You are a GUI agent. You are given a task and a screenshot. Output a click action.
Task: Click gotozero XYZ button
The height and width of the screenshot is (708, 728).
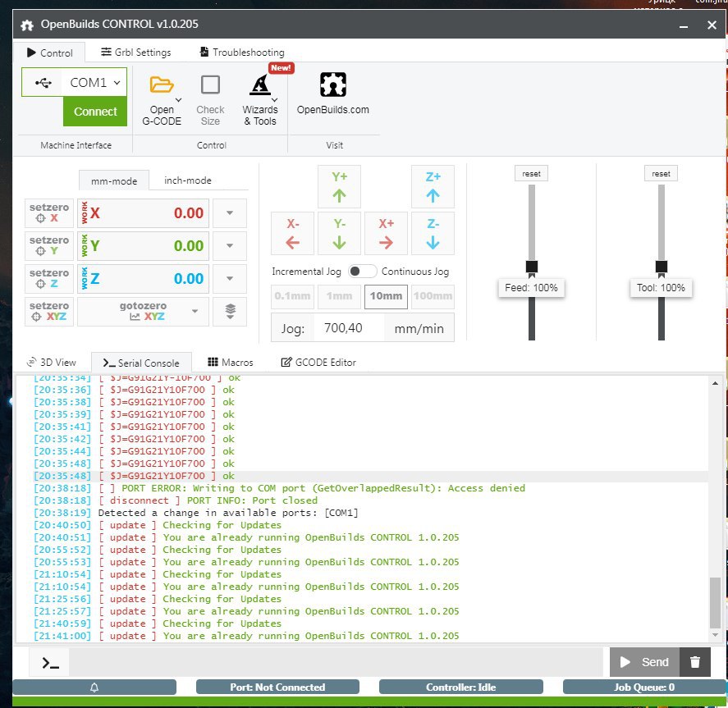[x=143, y=311]
